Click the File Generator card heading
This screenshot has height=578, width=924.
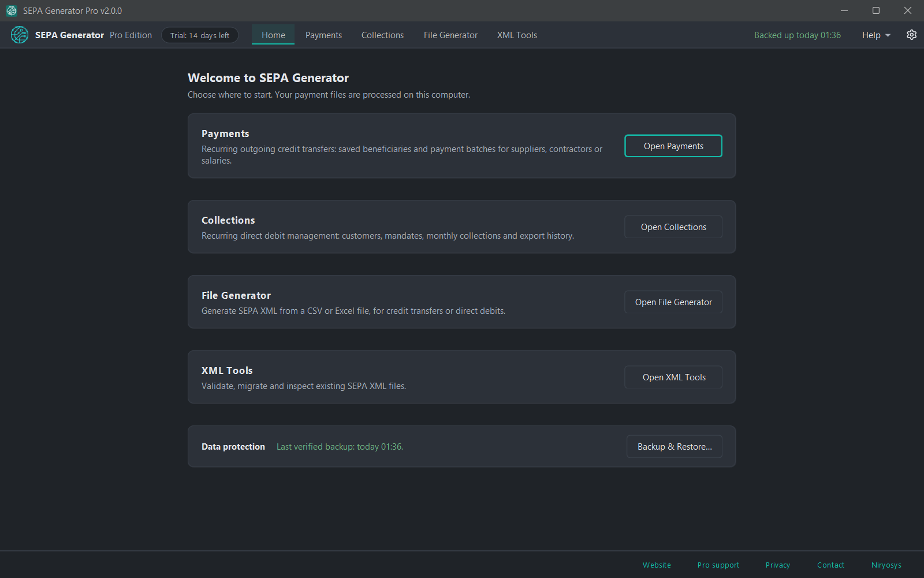tap(236, 295)
